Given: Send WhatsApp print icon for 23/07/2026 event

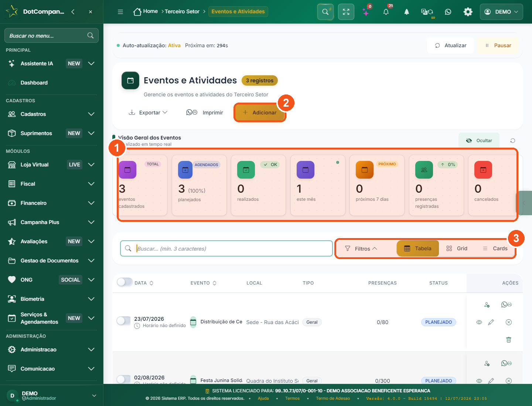Looking at the screenshot, I should [x=507, y=304].
